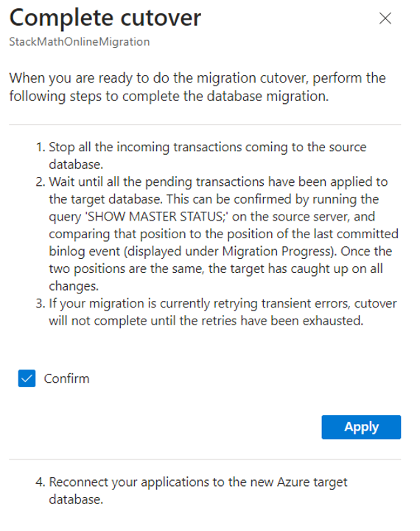Image resolution: width=420 pixels, height=531 pixels.
Task: Apply the migration cutover
Action: (361, 427)
